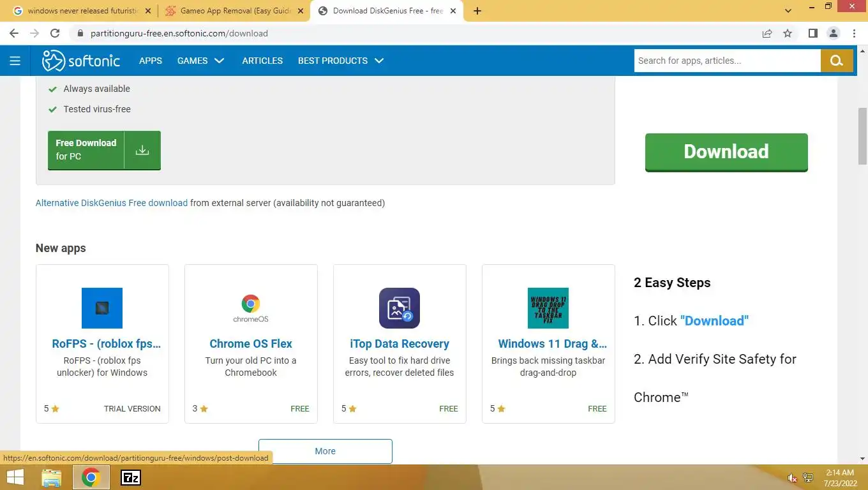Viewport: 868px width, 490px height.
Task: Open 7-Zip from taskbar
Action: (x=131, y=477)
